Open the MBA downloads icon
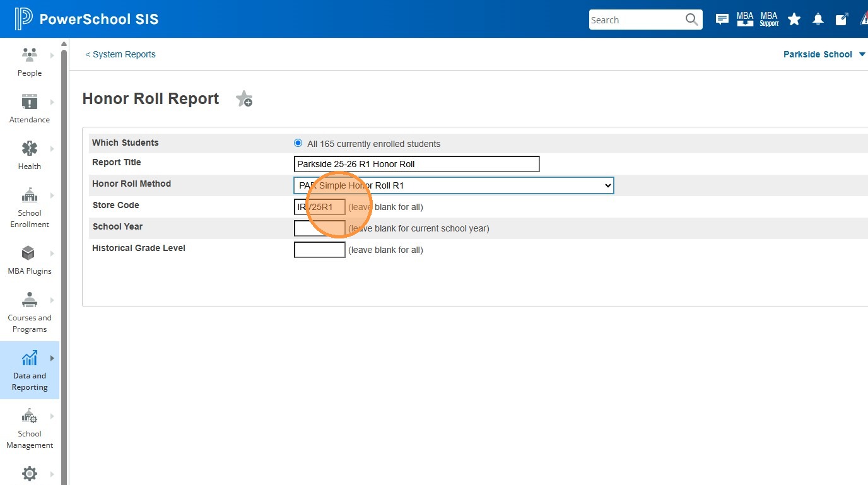The height and width of the screenshot is (485, 868). coord(745,19)
